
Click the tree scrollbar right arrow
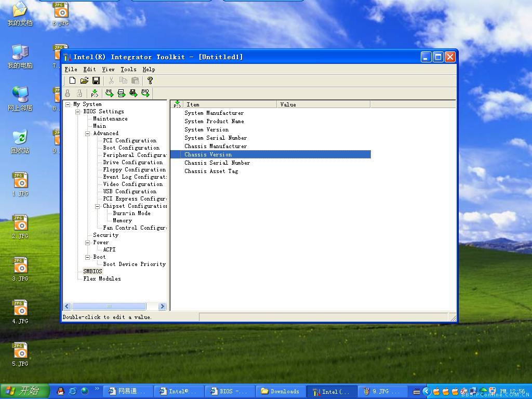click(162, 307)
